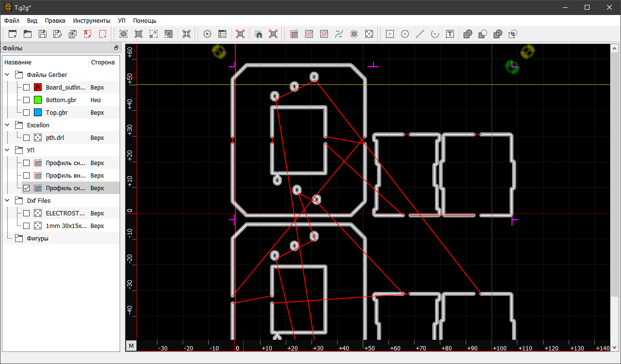The image size is (621, 364).
Task: Click the red close-document icon with X
Action: pyautogui.click(x=103, y=34)
